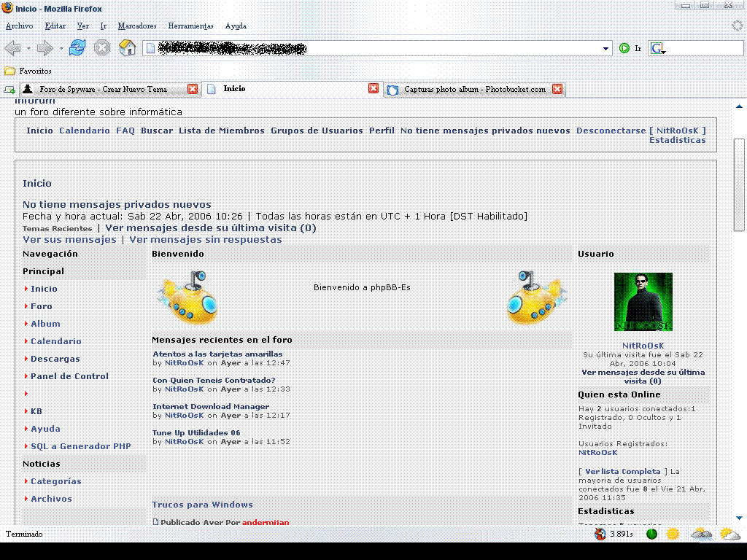Open Trucos para Windows article

pyautogui.click(x=203, y=505)
